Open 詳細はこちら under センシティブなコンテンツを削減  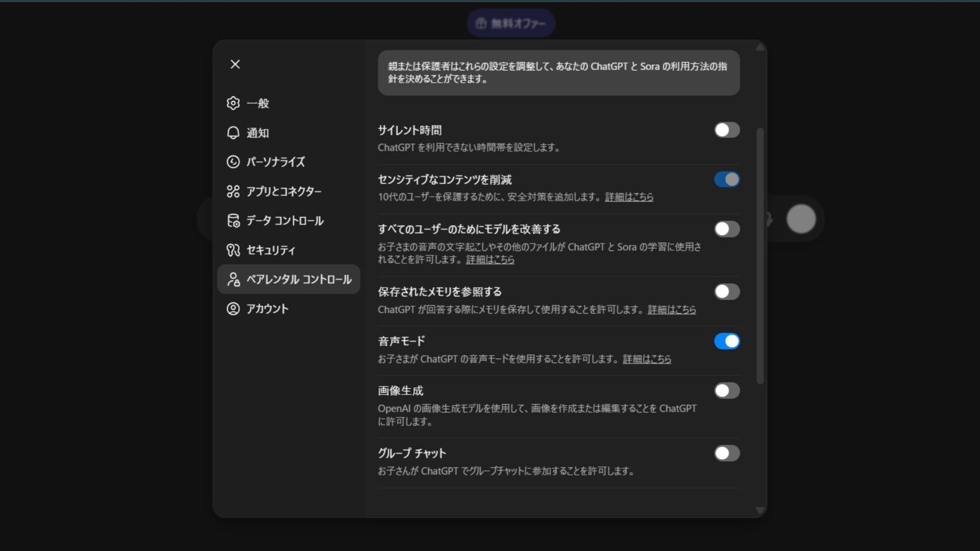click(629, 197)
